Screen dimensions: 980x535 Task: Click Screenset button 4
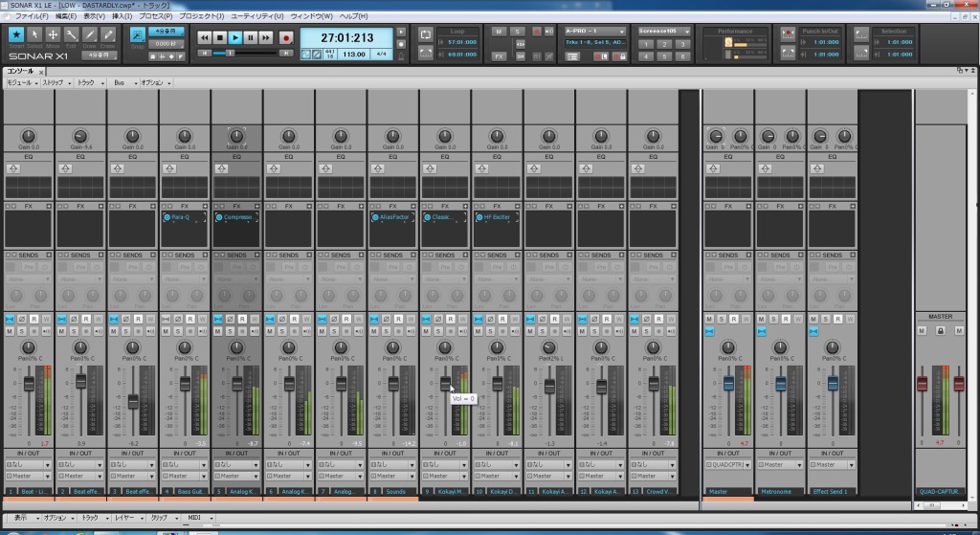pos(646,56)
